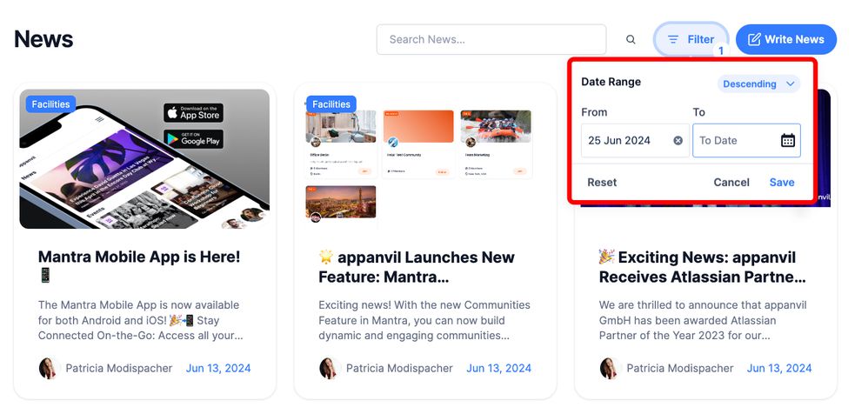Reset the date range filter

coord(602,182)
